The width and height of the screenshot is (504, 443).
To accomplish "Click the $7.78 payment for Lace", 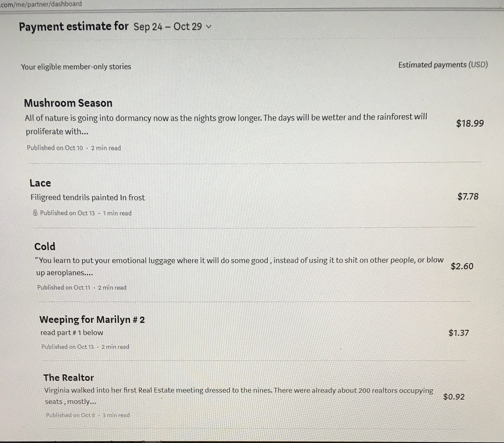I will [468, 197].
